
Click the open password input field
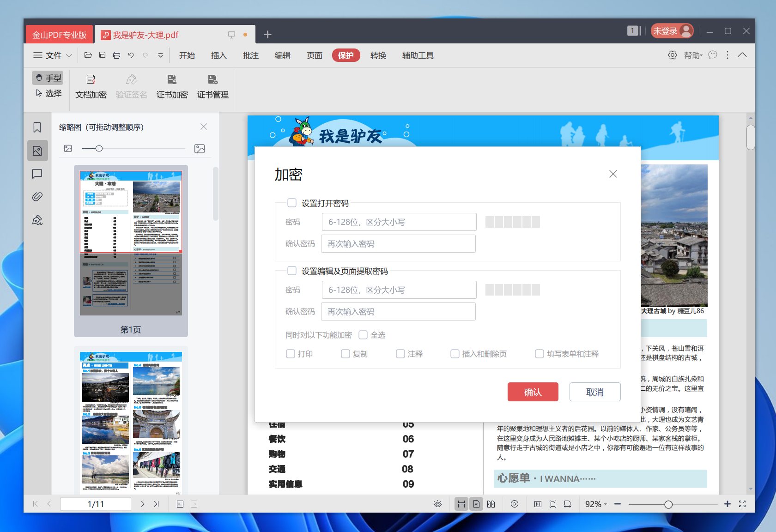tap(399, 222)
